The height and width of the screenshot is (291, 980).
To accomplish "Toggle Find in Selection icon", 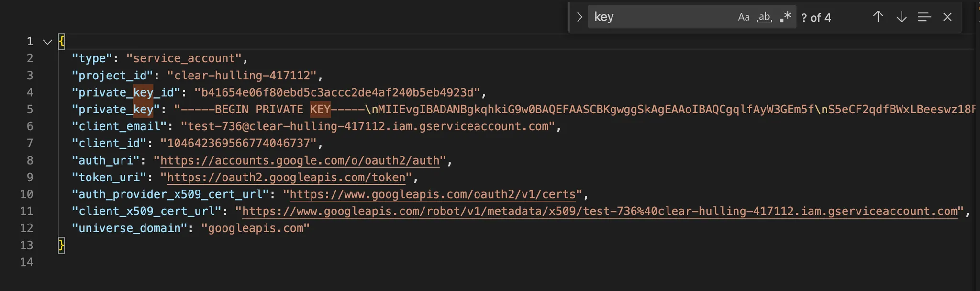I will (924, 17).
